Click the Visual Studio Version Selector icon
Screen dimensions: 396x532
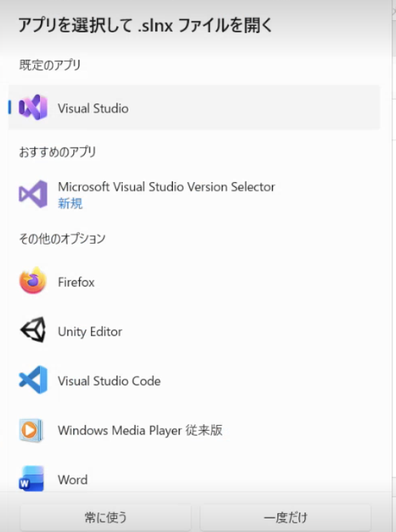coord(33,194)
